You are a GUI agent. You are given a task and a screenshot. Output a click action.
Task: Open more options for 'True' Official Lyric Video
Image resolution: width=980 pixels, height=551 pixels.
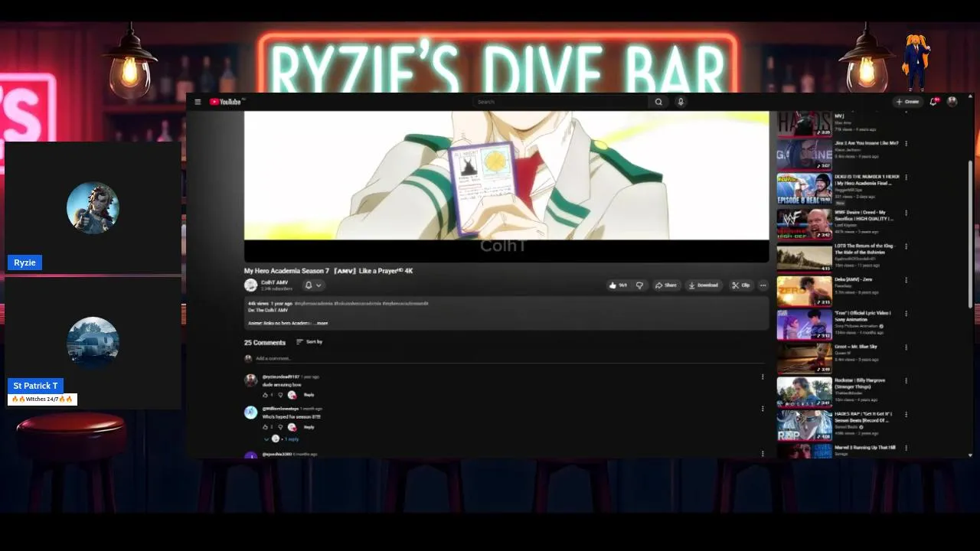point(906,314)
